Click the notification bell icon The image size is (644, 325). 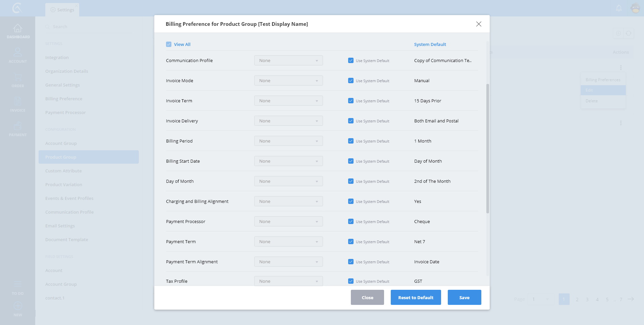pos(619,8)
